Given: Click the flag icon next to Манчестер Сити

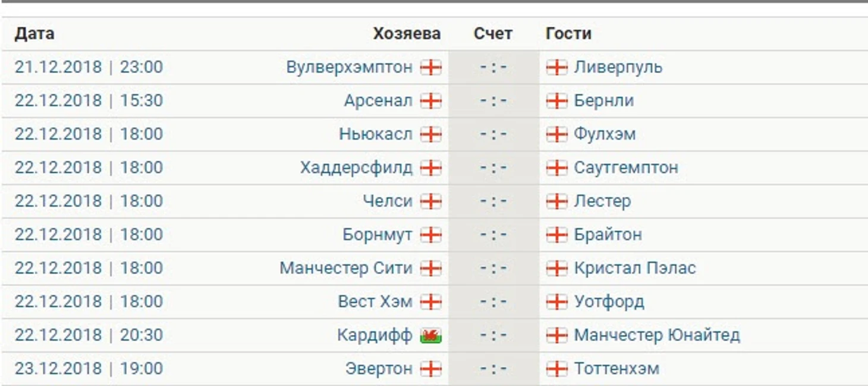Looking at the screenshot, I should point(431,268).
